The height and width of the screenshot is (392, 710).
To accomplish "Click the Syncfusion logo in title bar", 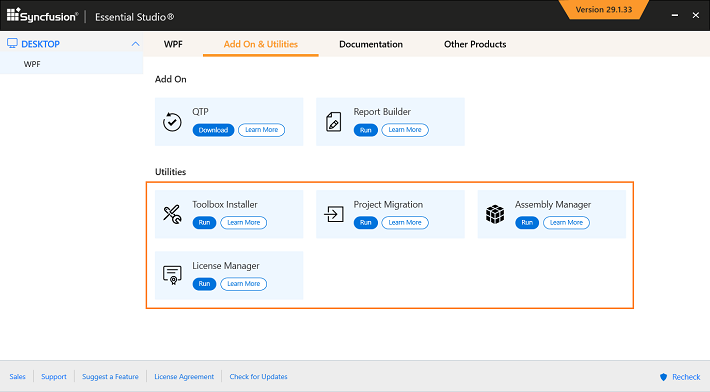I will [42, 15].
